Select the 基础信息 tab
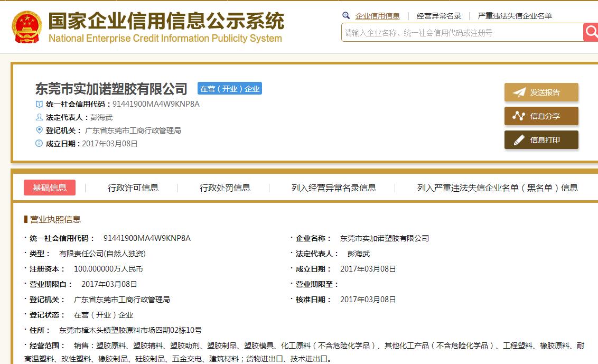 pyautogui.click(x=50, y=188)
